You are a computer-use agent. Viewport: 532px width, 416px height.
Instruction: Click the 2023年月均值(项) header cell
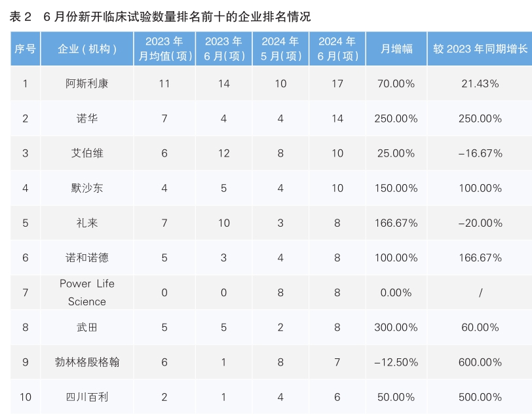(164, 48)
